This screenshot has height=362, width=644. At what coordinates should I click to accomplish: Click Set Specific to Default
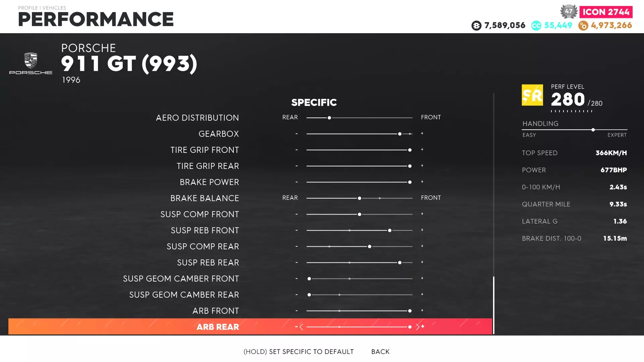[x=299, y=352]
